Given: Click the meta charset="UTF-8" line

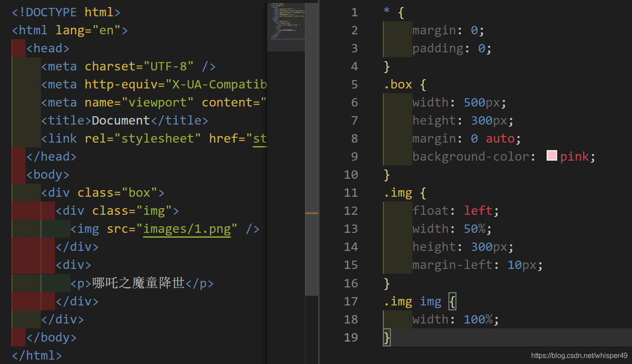Looking at the screenshot, I should pyautogui.click(x=128, y=66).
